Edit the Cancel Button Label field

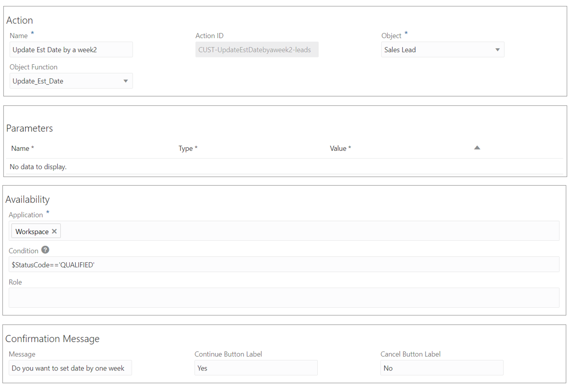442,368
